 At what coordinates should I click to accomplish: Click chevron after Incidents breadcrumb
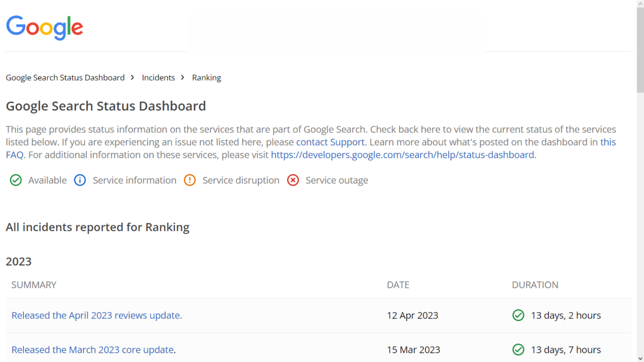tap(182, 77)
